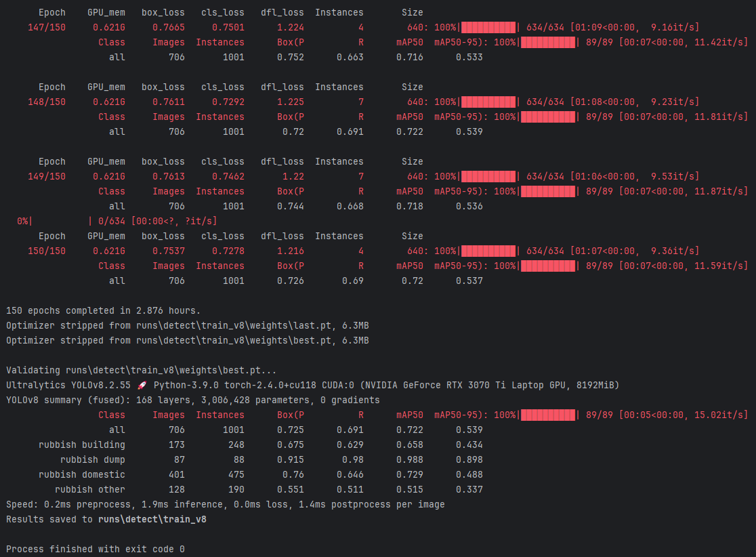
Task: Click the epoch 150 training progress bar
Action: [x=488, y=251]
